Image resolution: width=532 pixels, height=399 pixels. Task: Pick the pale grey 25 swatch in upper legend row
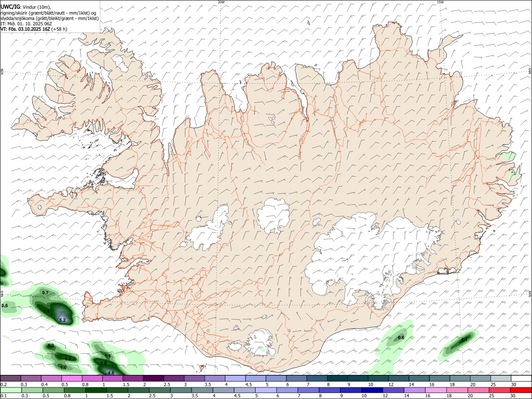click(501, 378)
